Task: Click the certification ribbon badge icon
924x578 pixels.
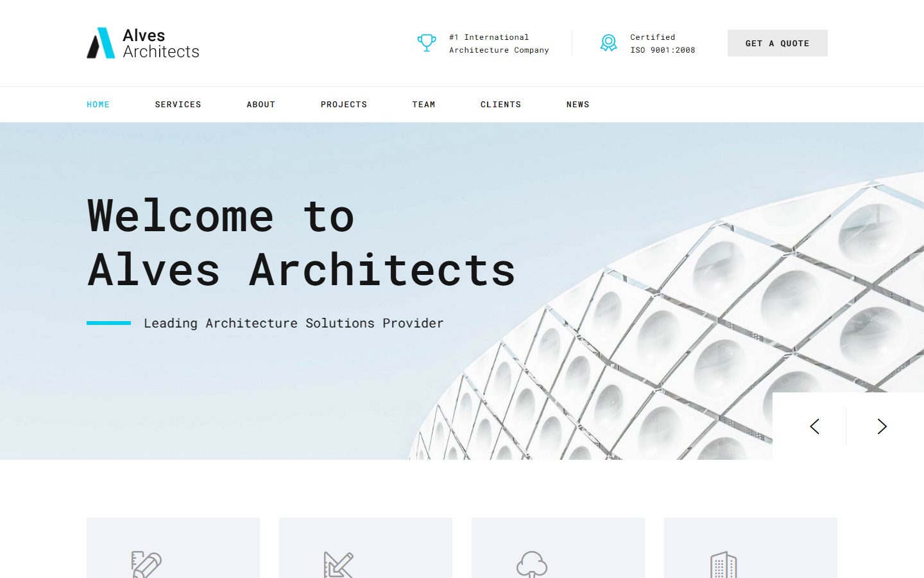Action: click(608, 43)
